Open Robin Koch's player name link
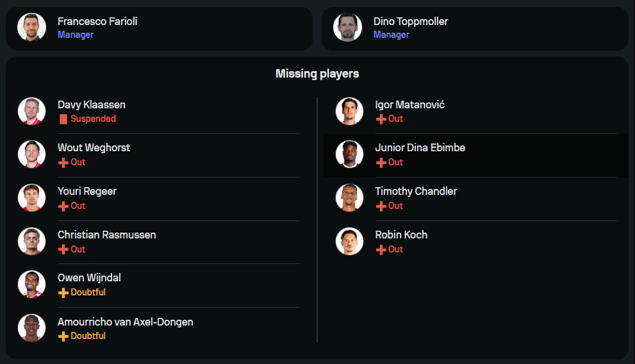The height and width of the screenshot is (364, 635). 401,235
